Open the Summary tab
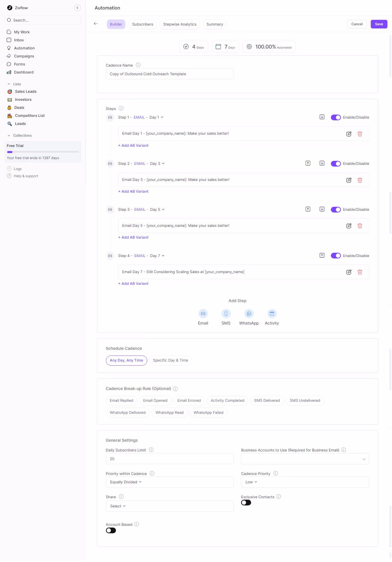This screenshot has width=392, height=562. [x=215, y=24]
